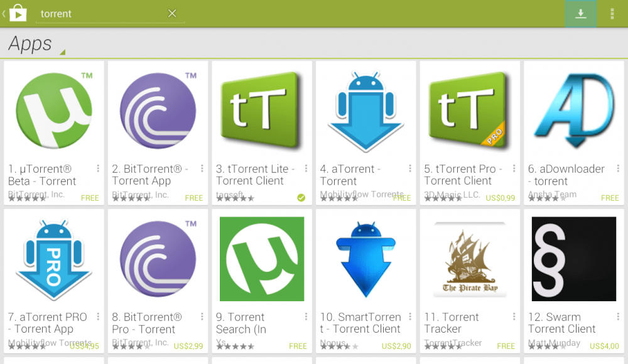The height and width of the screenshot is (364, 628).
Task: Open options menu for tTorrent Pro card
Action: click(x=514, y=169)
